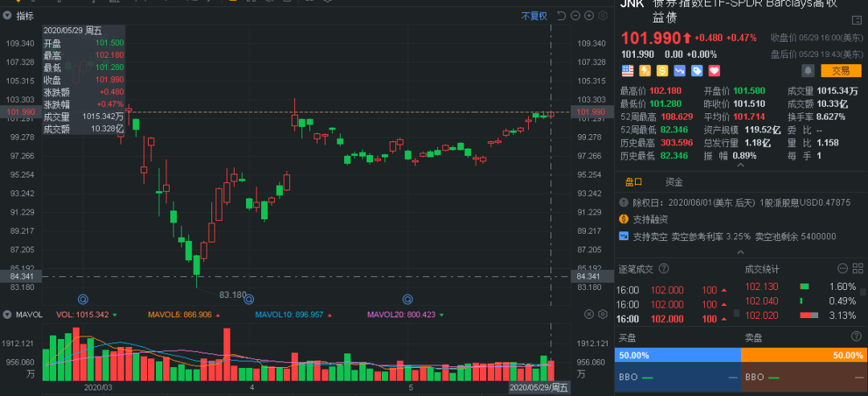Image resolution: width=868 pixels, height=396 pixels.
Task: Click the event marker circle near April
Action: tap(249, 300)
